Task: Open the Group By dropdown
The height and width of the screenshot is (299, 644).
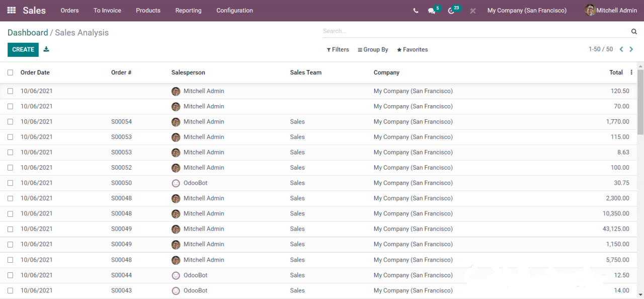Action: click(373, 49)
